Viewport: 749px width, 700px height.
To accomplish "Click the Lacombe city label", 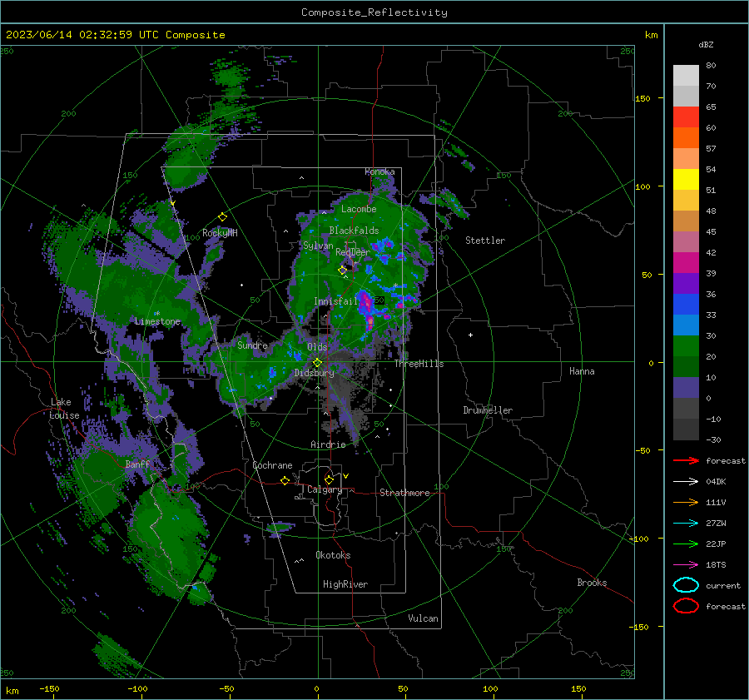I will pos(359,209).
